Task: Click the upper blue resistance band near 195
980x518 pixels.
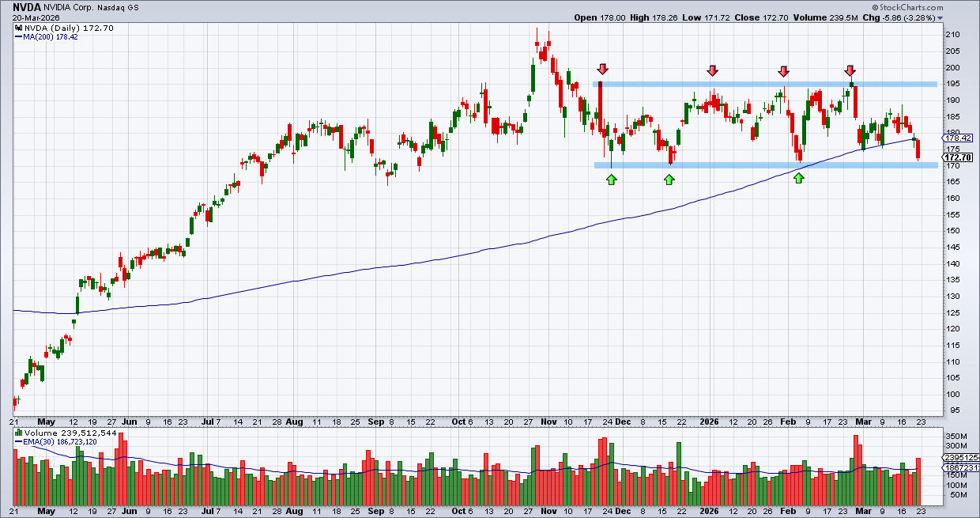Action: point(765,84)
